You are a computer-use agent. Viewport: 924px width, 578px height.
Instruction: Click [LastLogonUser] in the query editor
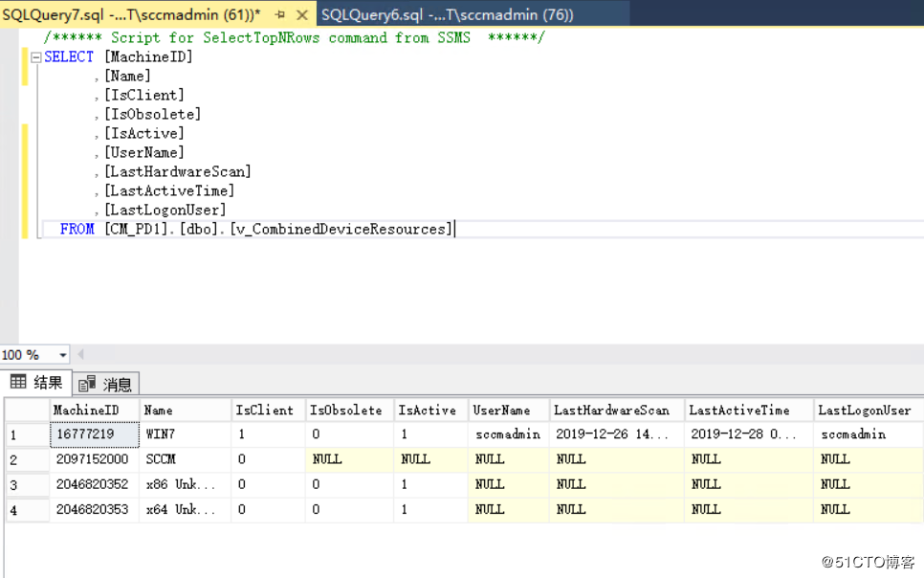165,210
